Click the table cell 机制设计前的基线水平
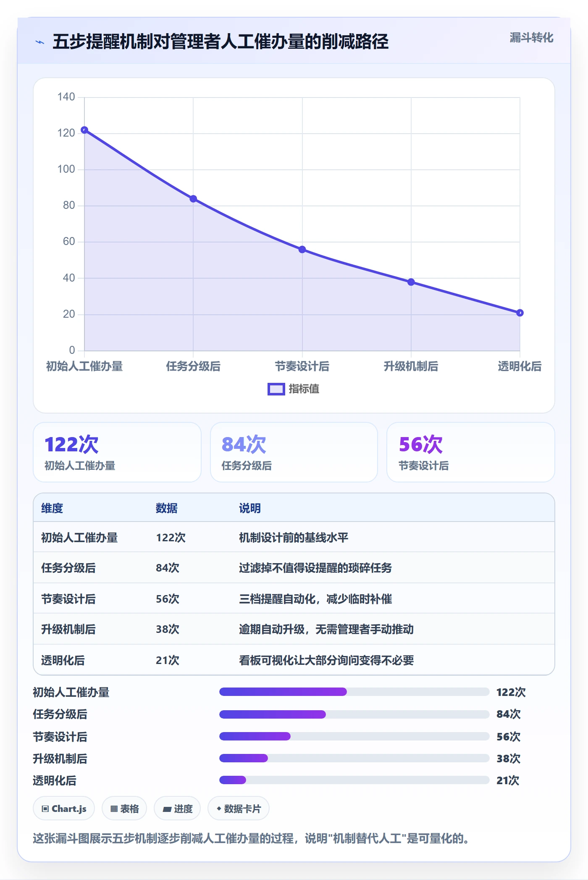588x880 pixels. pos(294,537)
